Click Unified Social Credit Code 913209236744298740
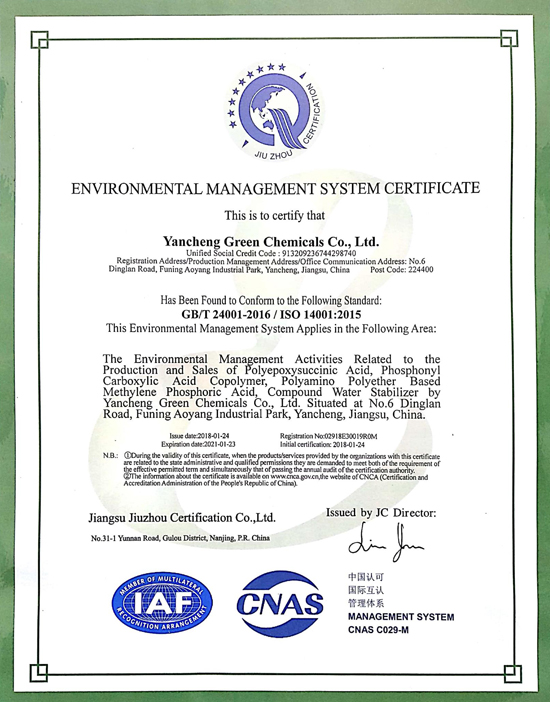550x702 pixels. [x=271, y=253]
